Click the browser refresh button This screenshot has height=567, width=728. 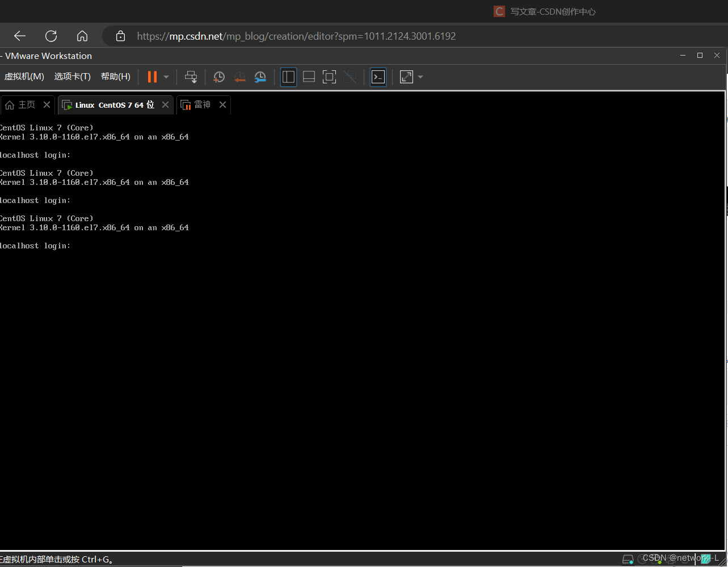pos(51,36)
